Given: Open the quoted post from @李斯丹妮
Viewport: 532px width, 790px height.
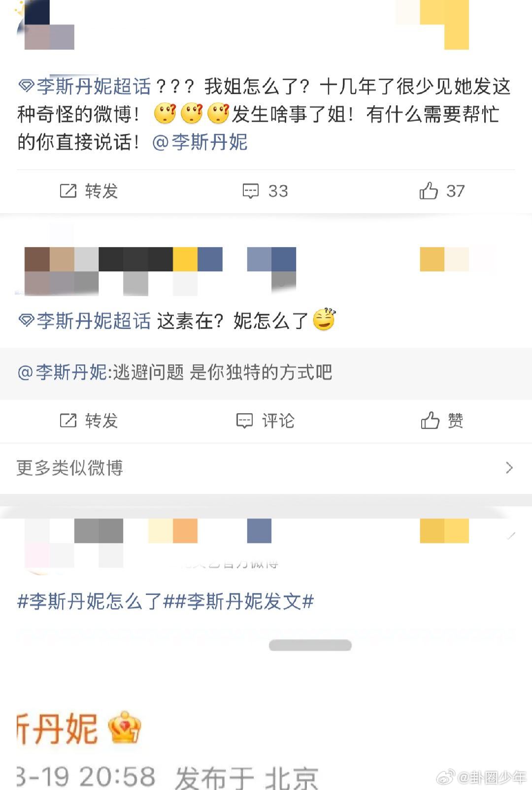Looking at the screenshot, I should pos(266,373).
